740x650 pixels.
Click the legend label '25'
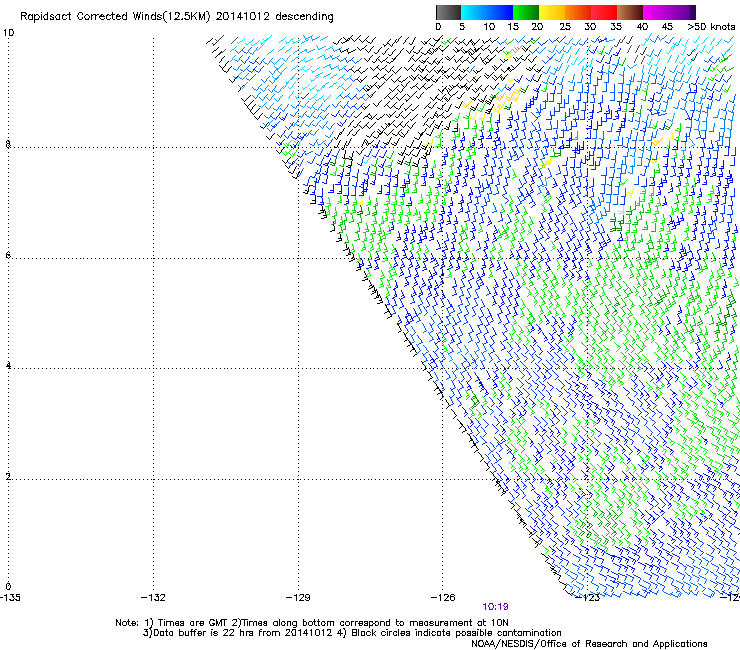coord(565,27)
